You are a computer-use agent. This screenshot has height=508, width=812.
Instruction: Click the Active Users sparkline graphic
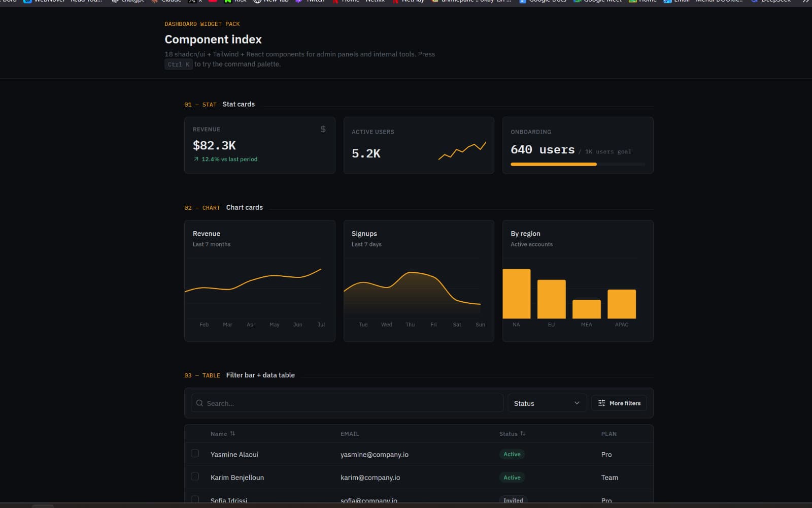coord(462,151)
